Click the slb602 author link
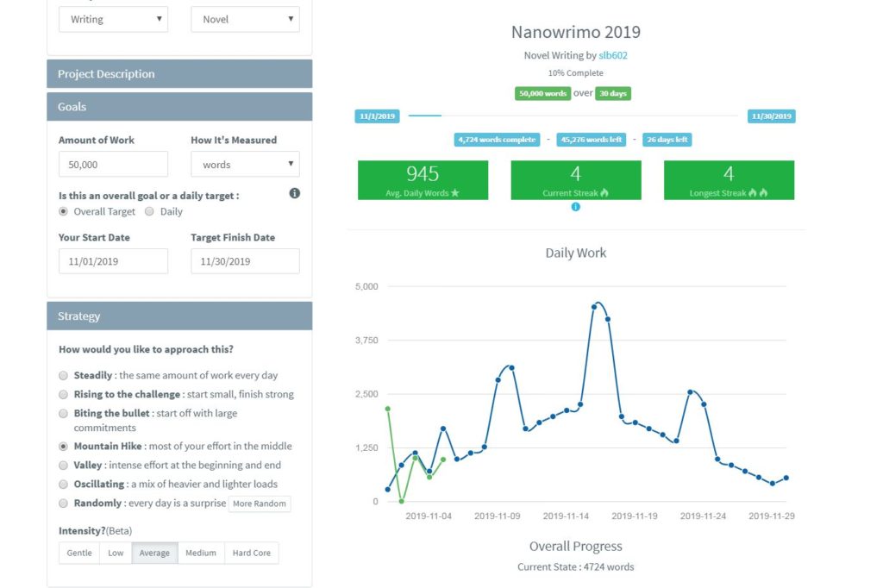This screenshot has width=883, height=588. [x=613, y=54]
